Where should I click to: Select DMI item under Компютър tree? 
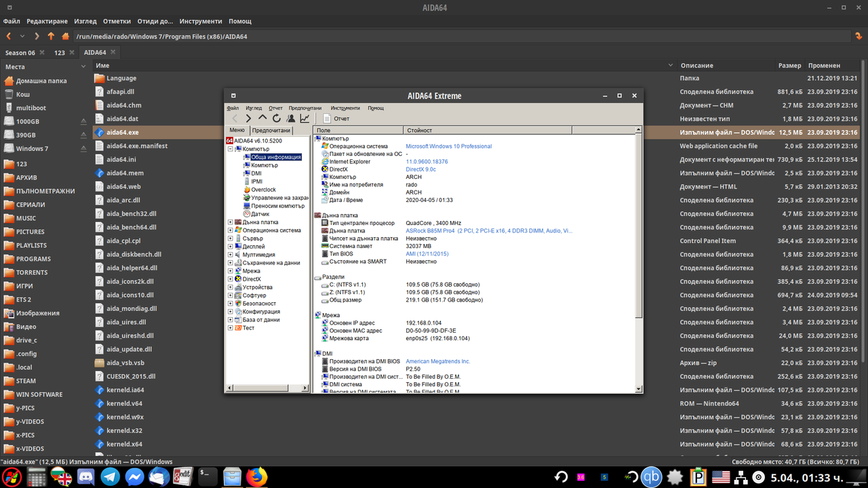[x=256, y=174]
